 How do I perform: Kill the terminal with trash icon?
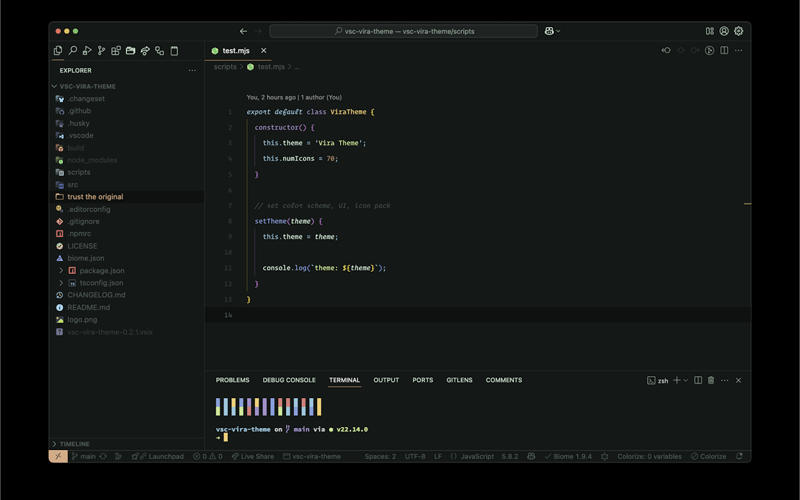[x=711, y=380]
